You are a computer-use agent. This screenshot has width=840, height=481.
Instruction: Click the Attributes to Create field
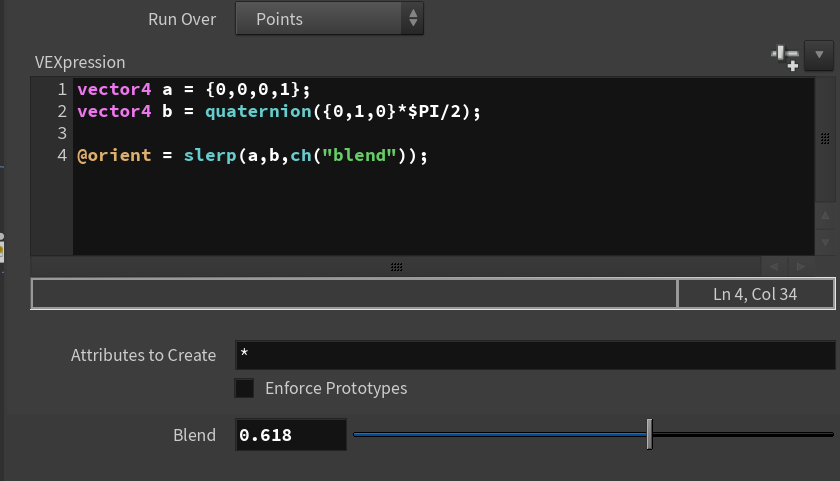coord(535,355)
